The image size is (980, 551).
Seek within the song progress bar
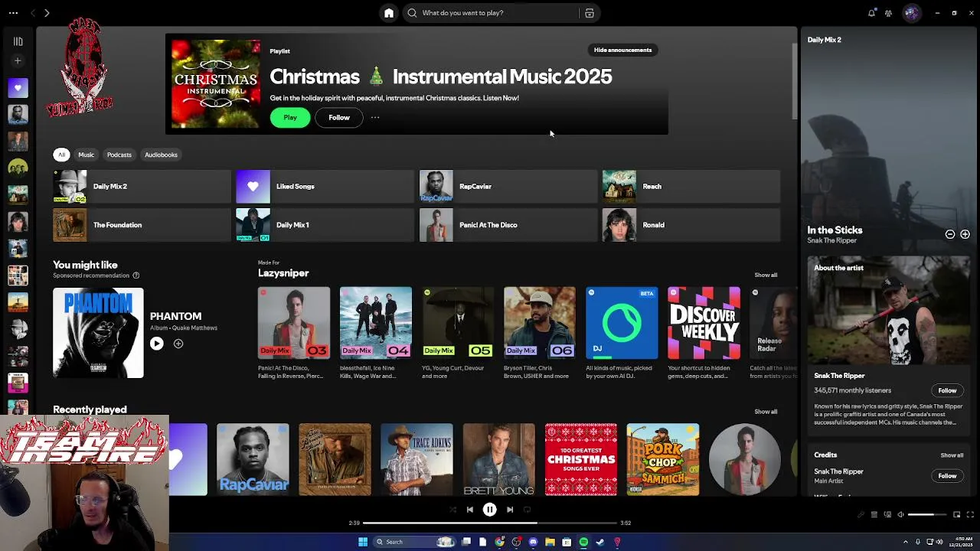pos(490,523)
